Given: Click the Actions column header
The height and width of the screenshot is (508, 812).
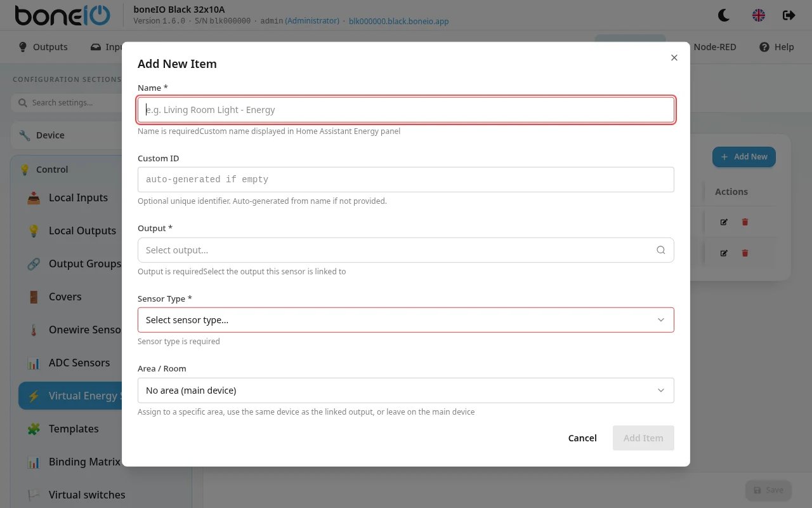Looking at the screenshot, I should 731,192.
